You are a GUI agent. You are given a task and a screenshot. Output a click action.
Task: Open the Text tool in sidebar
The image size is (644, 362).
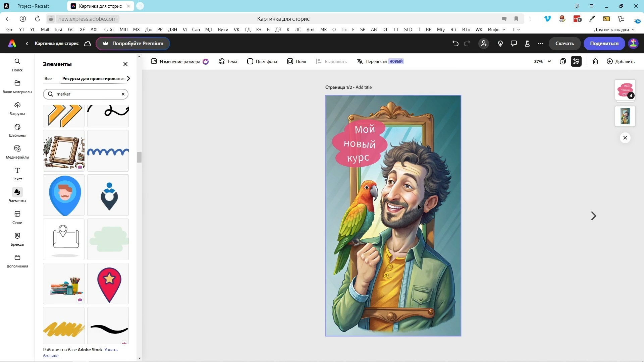pyautogui.click(x=17, y=173)
